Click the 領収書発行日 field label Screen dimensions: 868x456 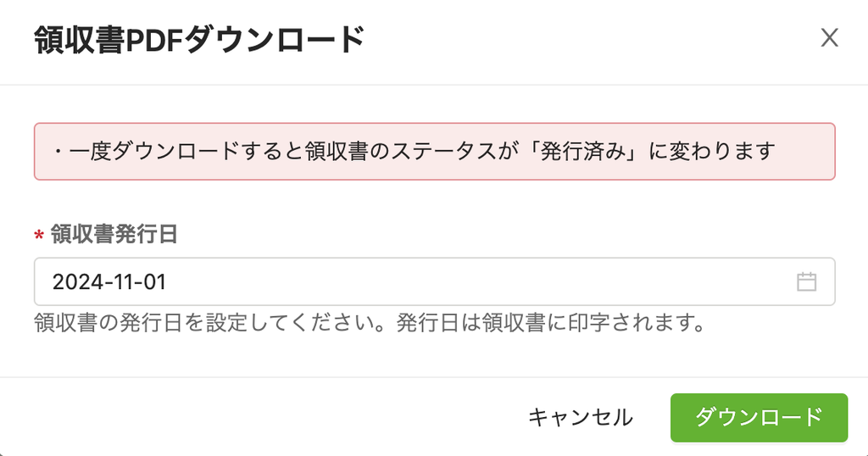tap(114, 234)
